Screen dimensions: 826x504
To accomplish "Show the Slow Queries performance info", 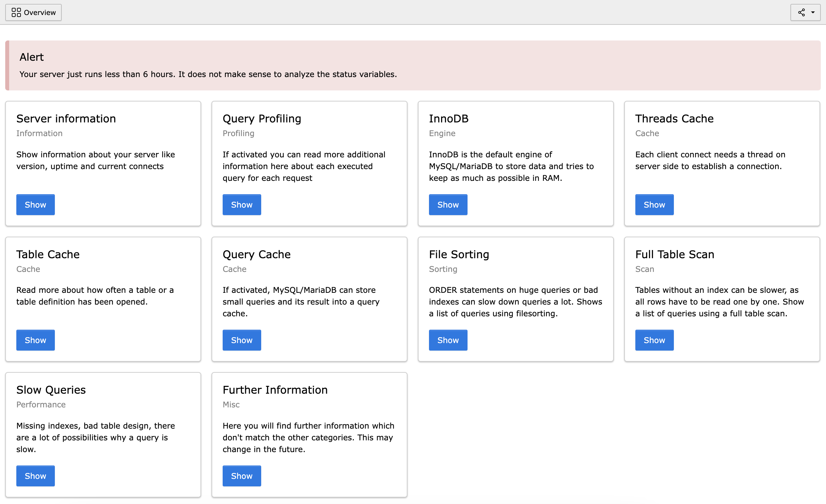I will point(35,476).
